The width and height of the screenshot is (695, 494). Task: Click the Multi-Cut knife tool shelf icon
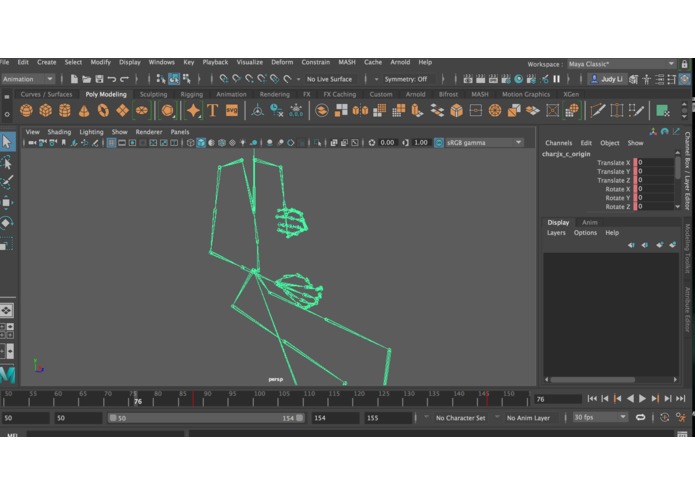tap(597, 110)
